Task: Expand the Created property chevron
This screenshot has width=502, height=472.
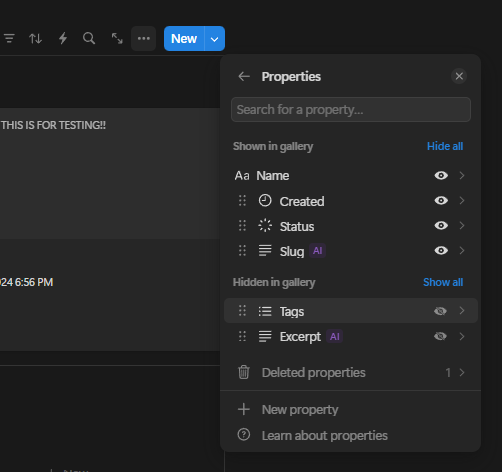Action: point(462,200)
